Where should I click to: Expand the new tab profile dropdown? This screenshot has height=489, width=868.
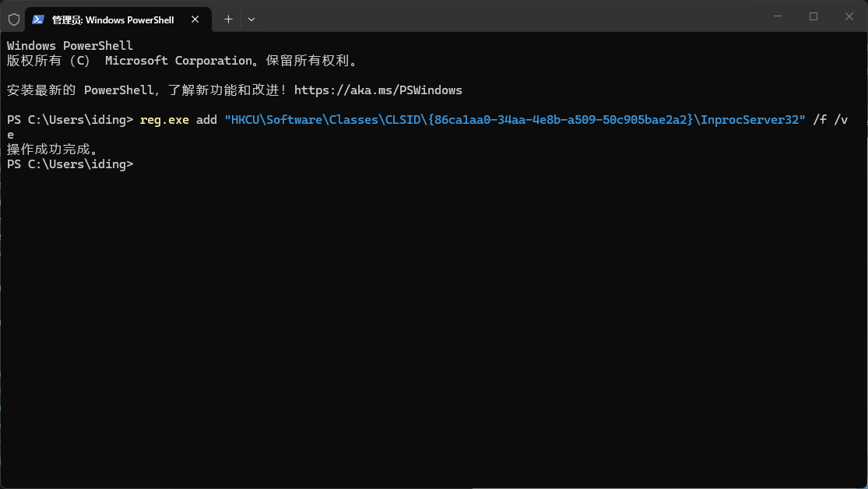(x=251, y=19)
